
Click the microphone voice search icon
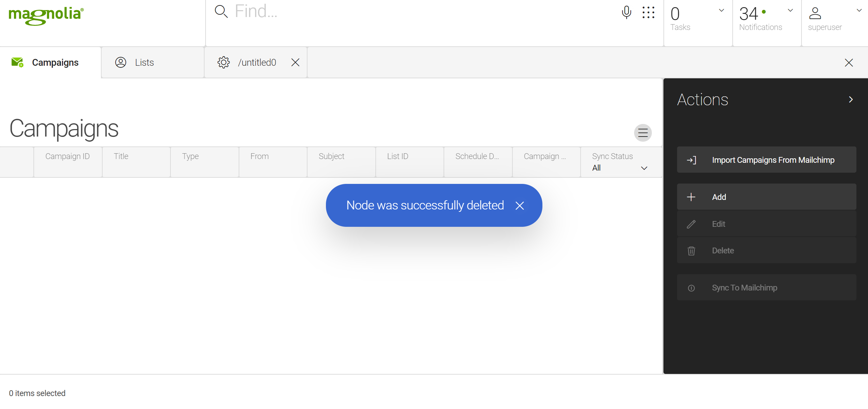626,12
